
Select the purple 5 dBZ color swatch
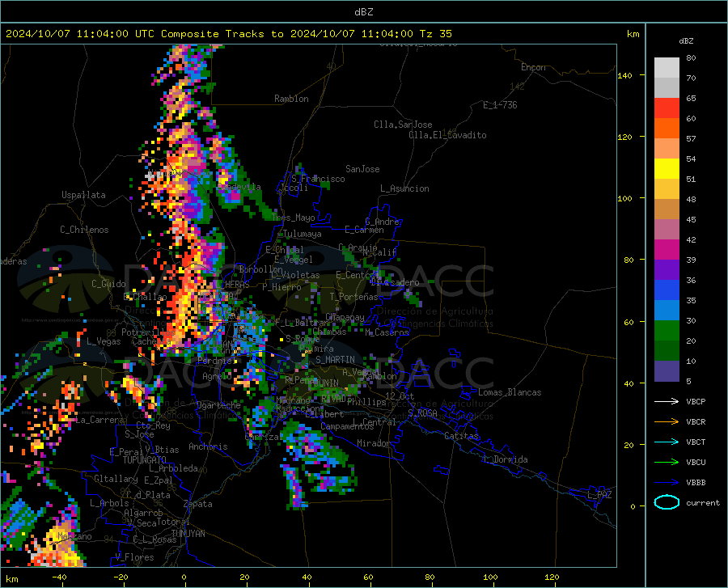click(667, 371)
